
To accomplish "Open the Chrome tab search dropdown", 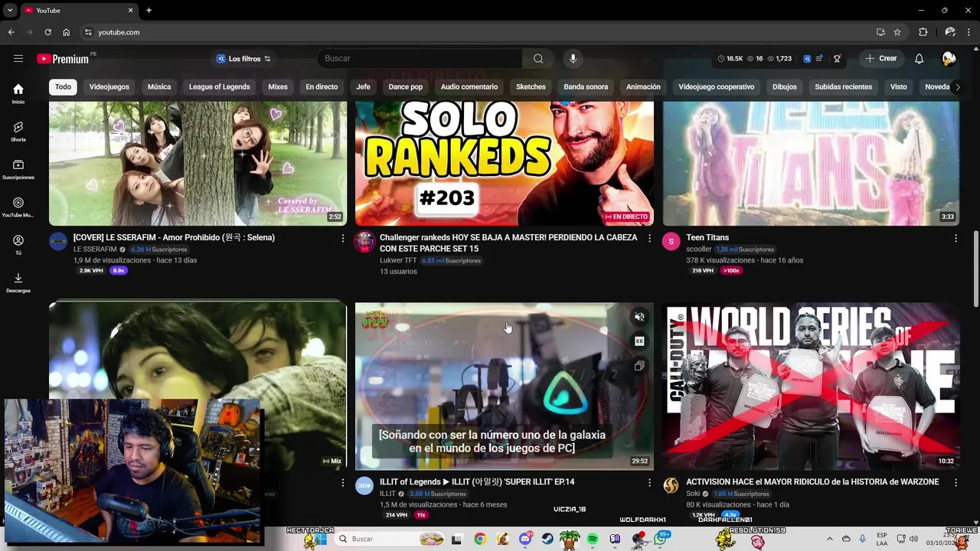I will coord(10,11).
